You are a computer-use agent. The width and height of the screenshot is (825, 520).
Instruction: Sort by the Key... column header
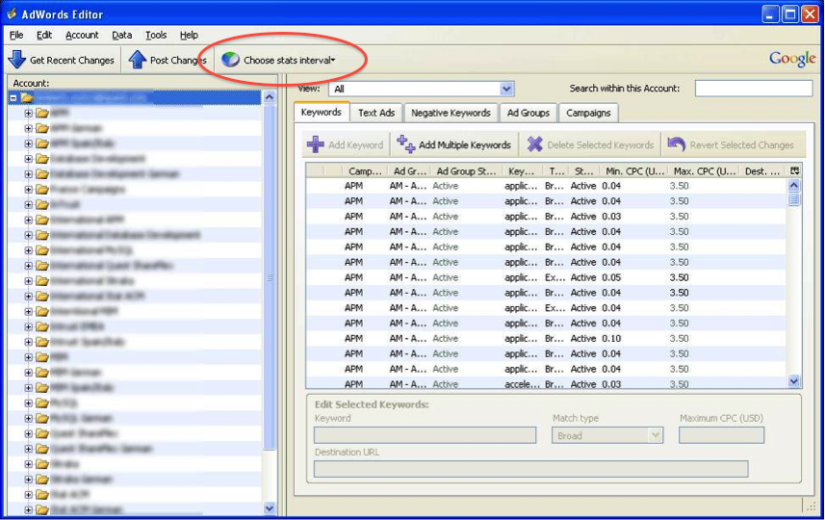click(521, 171)
